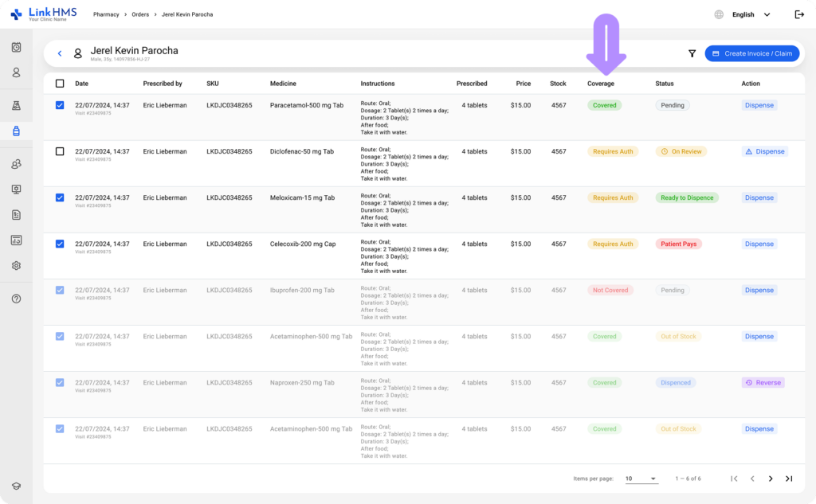Click the Dispenced status badge on the Naproxen row

coord(676,383)
